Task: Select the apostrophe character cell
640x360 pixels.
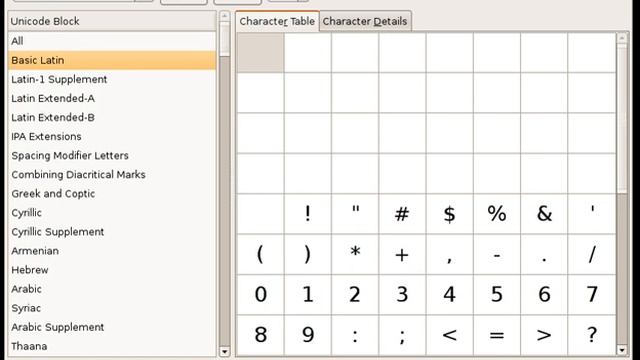Action: [591, 214]
